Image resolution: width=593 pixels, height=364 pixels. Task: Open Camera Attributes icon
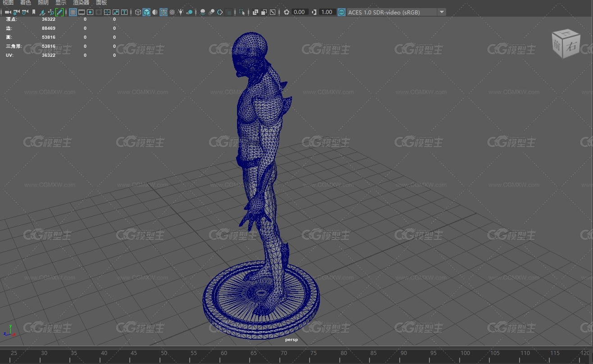[x=25, y=12]
